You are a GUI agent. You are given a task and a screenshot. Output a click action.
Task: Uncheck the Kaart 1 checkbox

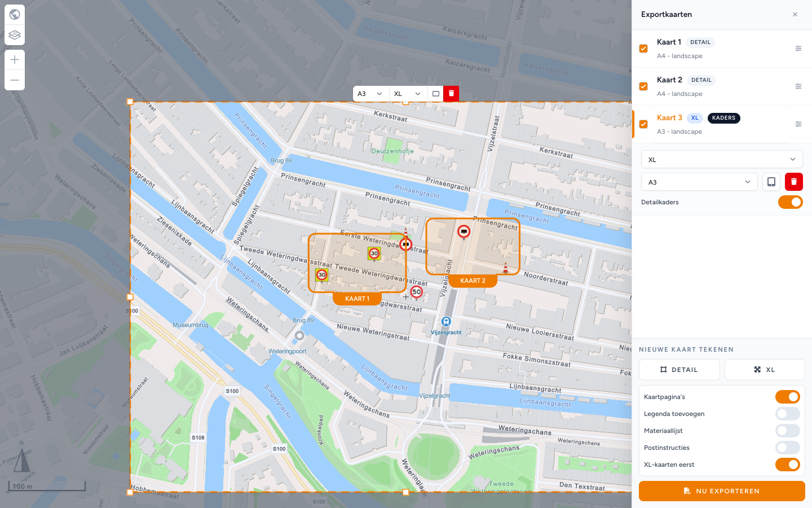[643, 49]
